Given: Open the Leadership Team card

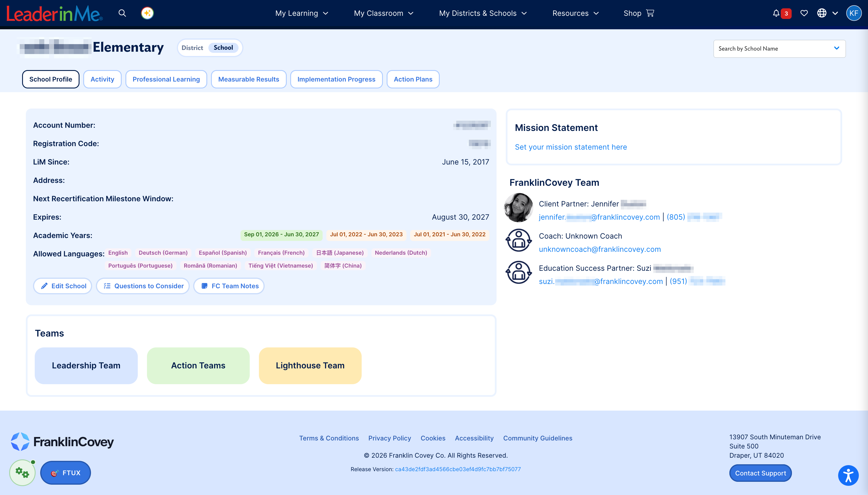Looking at the screenshot, I should click(86, 366).
